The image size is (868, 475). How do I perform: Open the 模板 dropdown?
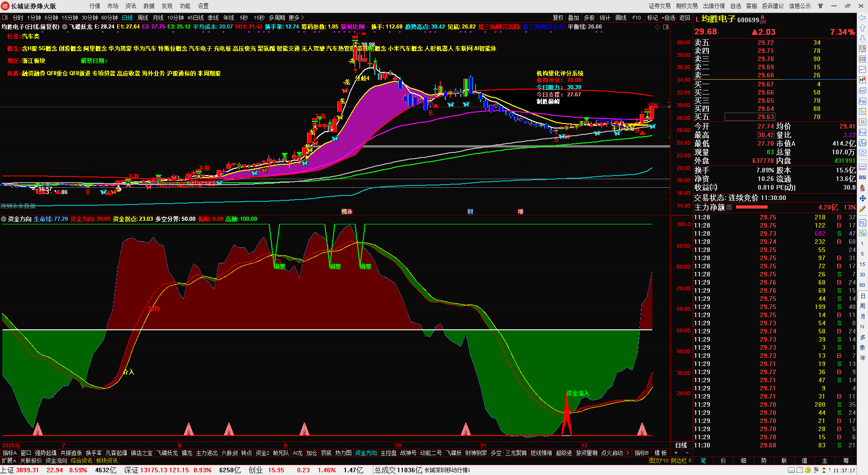(660, 453)
